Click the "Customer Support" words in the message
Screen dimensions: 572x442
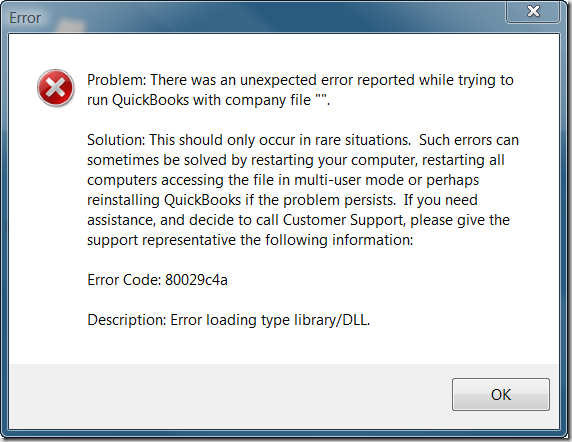pyautogui.click(x=344, y=220)
